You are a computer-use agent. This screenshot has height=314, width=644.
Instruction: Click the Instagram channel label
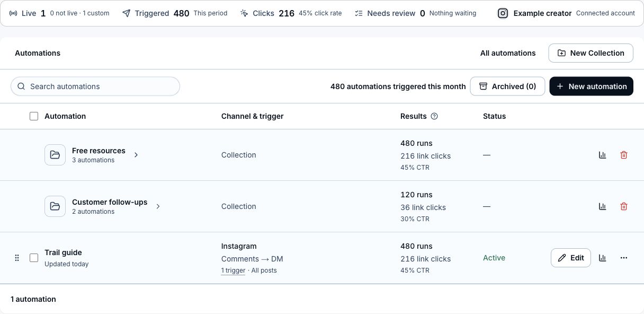click(239, 246)
